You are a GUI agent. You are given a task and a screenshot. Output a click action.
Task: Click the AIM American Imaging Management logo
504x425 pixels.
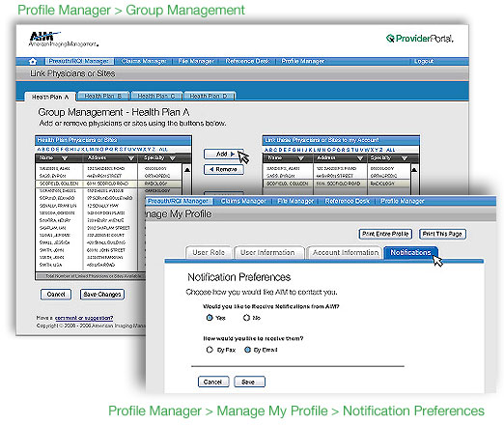point(63,40)
